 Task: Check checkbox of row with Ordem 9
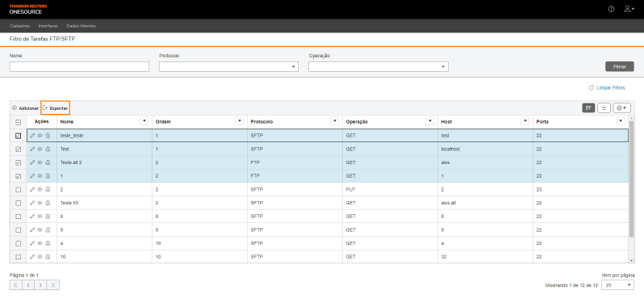(18, 229)
